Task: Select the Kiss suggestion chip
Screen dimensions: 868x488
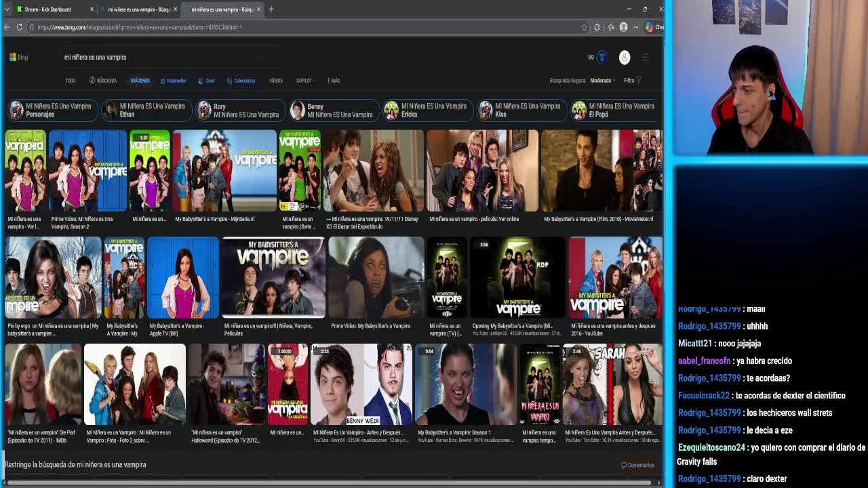Action: (x=522, y=110)
